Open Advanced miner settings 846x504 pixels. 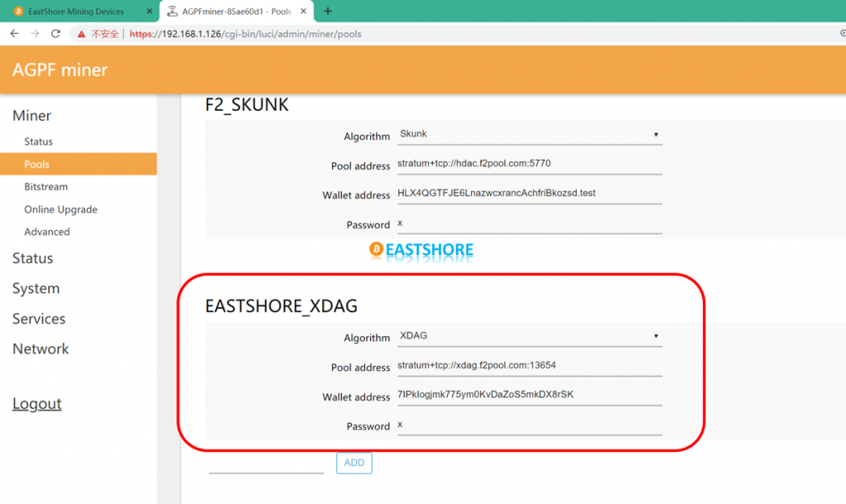46,231
